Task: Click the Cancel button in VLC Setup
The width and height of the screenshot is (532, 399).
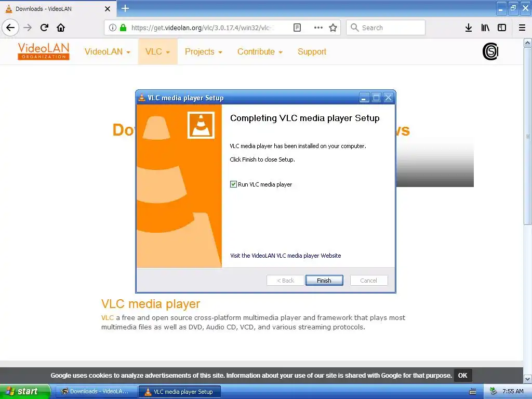Action: 368,280
